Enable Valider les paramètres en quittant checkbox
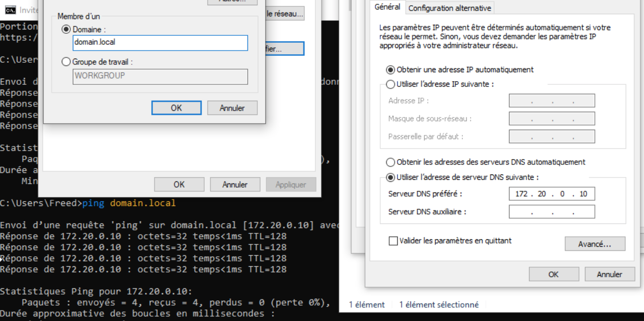The height and width of the screenshot is (321, 644). 393,241
